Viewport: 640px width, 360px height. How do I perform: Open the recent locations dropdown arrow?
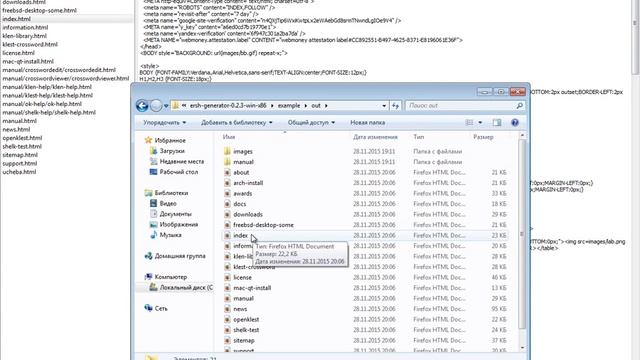coord(166,106)
